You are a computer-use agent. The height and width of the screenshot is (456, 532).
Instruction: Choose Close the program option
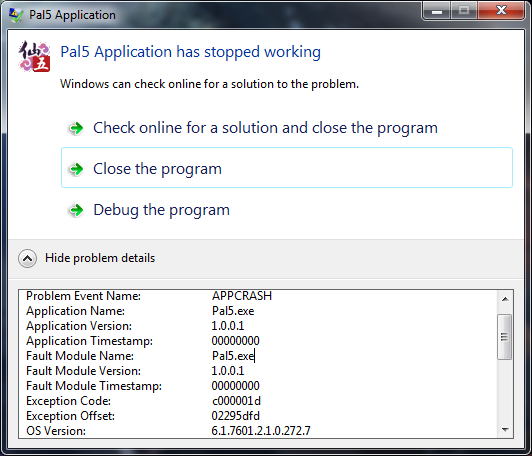point(287,168)
